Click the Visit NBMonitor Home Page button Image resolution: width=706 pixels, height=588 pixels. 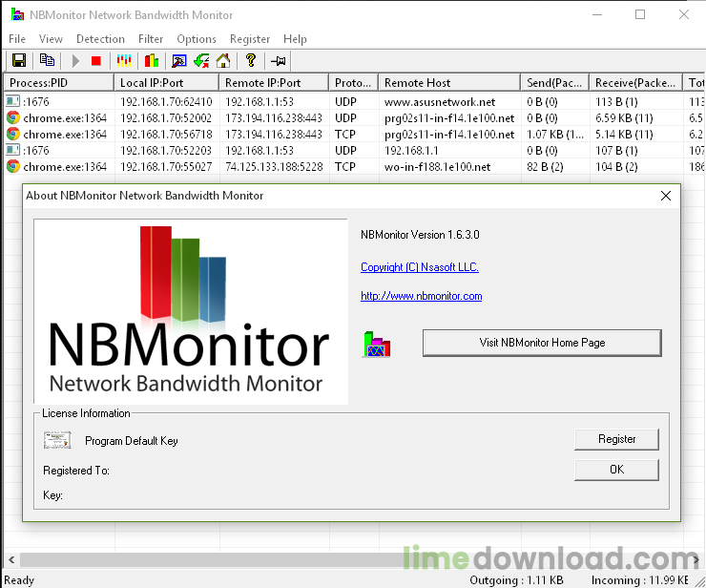point(542,343)
